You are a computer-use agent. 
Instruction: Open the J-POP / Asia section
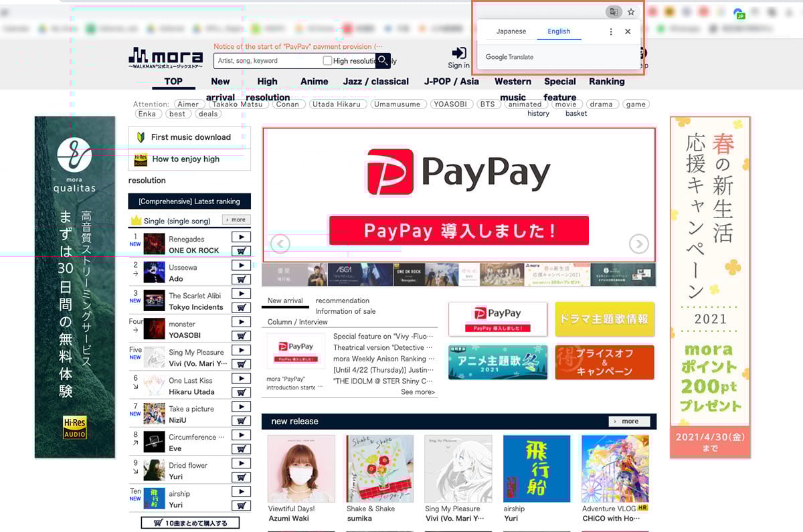tap(452, 82)
